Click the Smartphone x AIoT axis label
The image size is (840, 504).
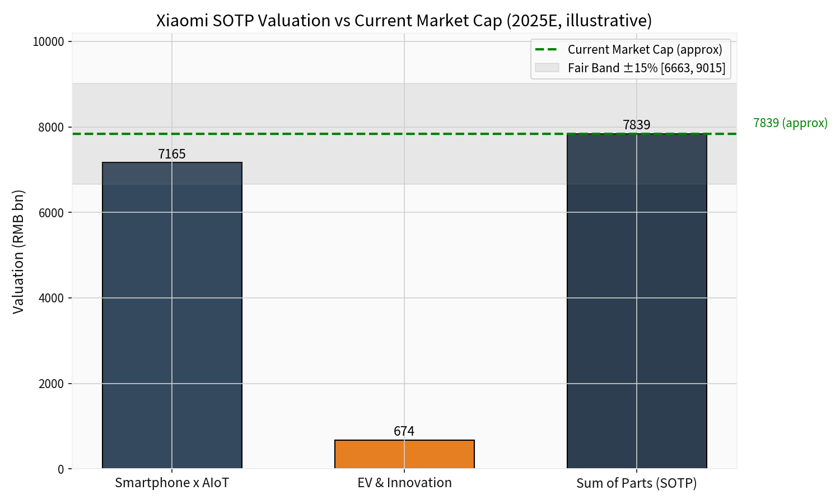pos(172,482)
